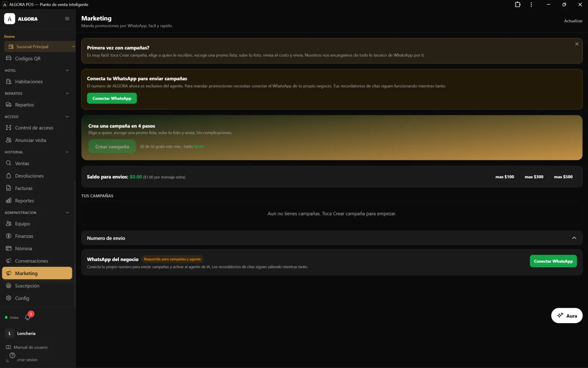
Task: Open Repartos via its truck icon
Action: (8, 105)
